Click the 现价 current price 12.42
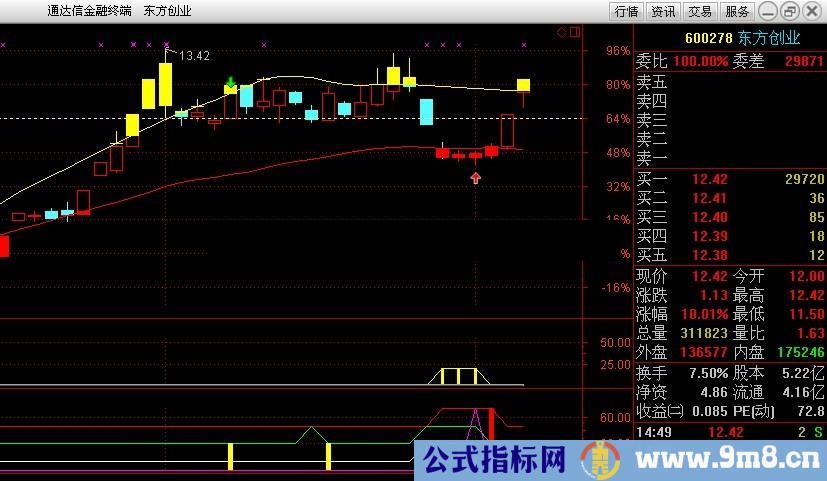Viewport: 827px width, 481px height. click(x=709, y=276)
